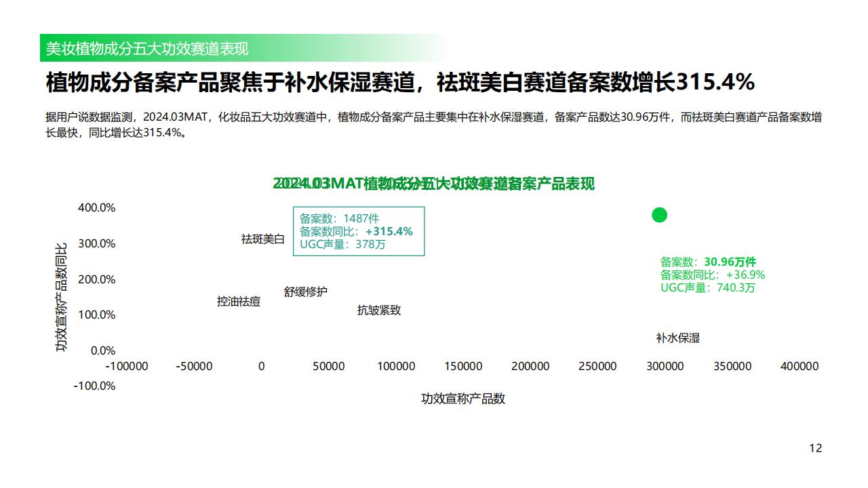Viewport: 868px width, 488px height.
Task: Click the 备案数：30.96万件 green annotation
Action: coord(709,262)
